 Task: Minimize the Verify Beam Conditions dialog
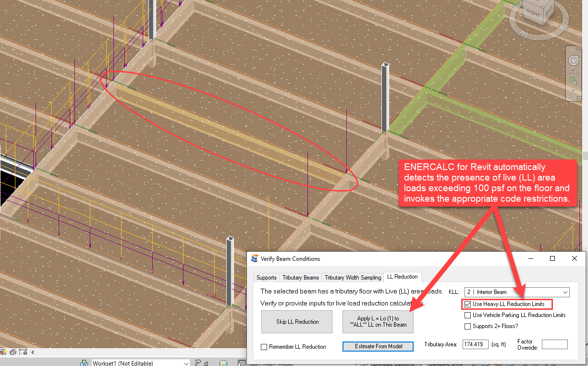[x=530, y=259]
